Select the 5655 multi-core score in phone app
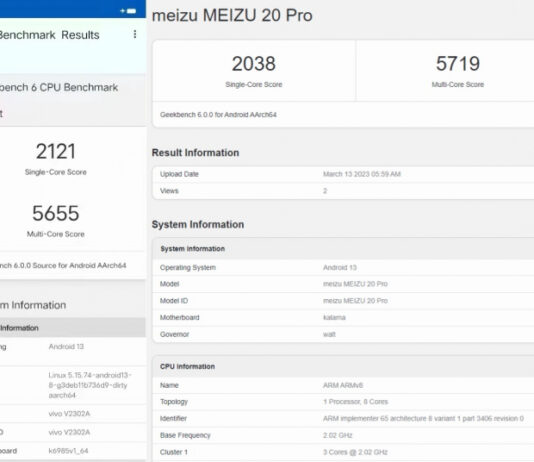Screen dimensions: 534x462 (x=56, y=213)
